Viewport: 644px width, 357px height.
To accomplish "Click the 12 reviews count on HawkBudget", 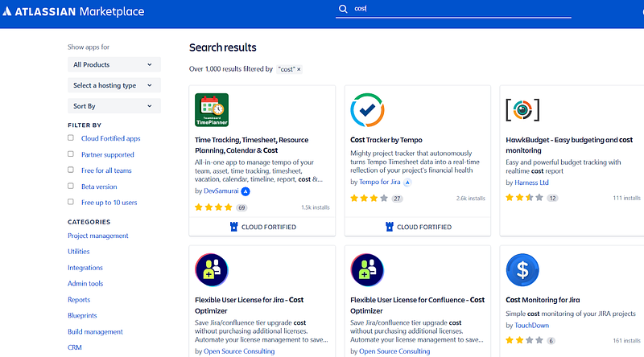I will 552,198.
